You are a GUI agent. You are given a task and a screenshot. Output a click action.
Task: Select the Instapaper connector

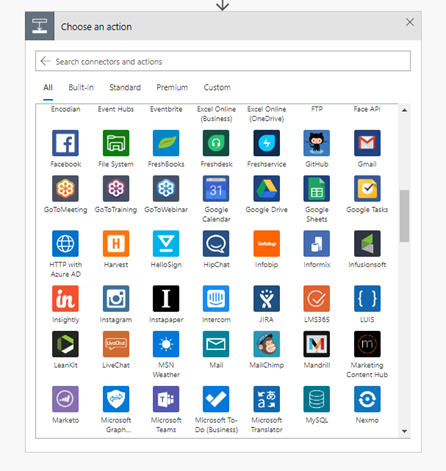[166, 298]
